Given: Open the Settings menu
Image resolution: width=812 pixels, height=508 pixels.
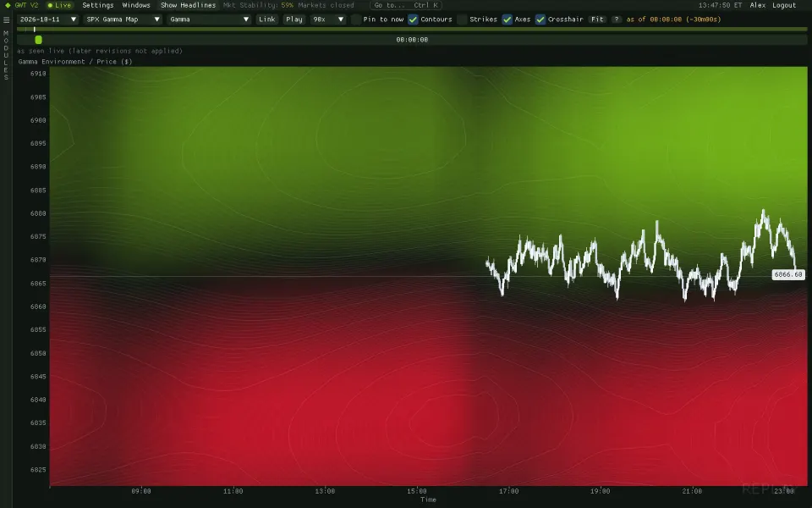Looking at the screenshot, I should [x=98, y=5].
